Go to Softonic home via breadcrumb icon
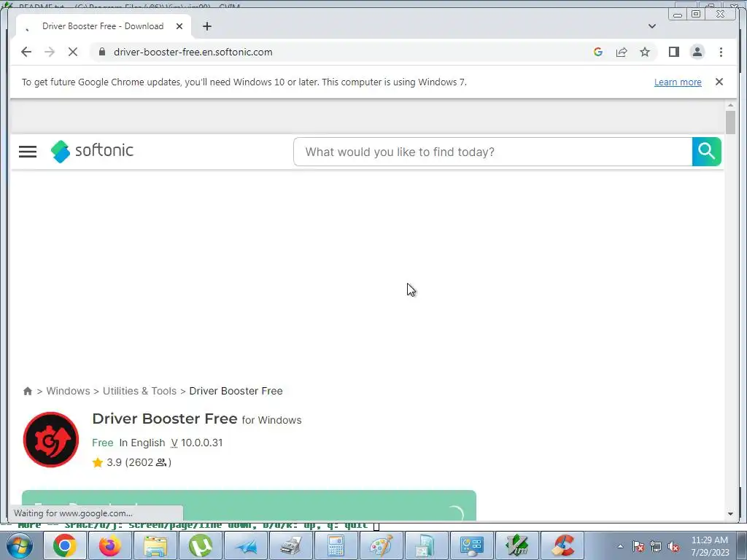747x560 pixels. click(x=28, y=391)
